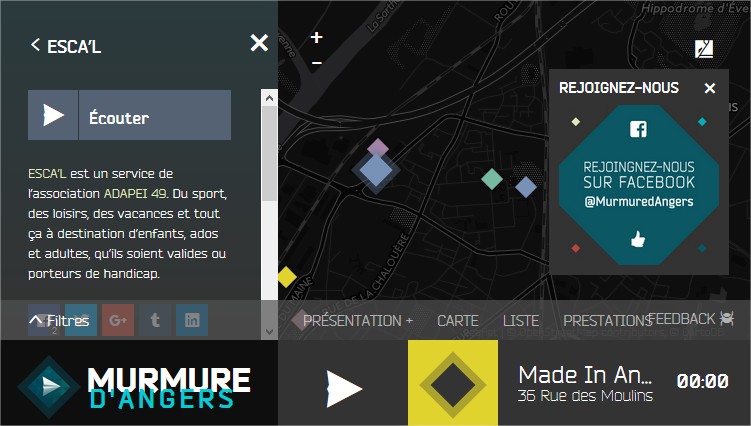Toggle the map style icon

click(704, 48)
